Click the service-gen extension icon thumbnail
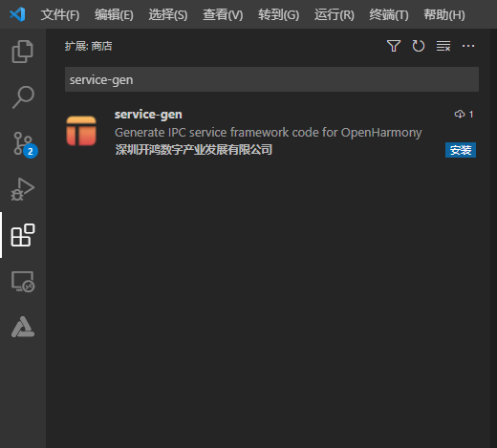497x448 pixels. 81,131
